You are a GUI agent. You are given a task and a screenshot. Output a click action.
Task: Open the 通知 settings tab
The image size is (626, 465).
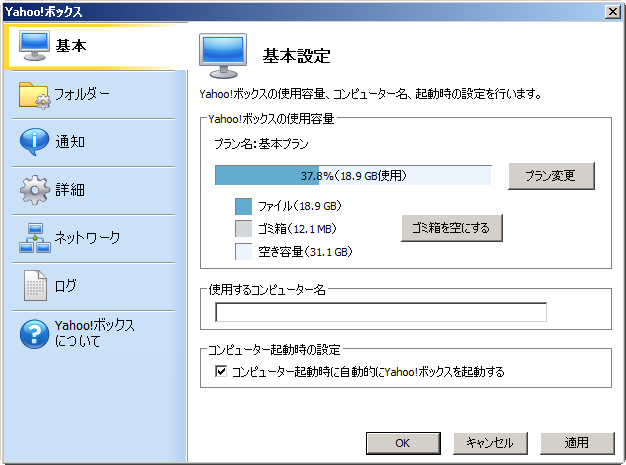click(x=95, y=142)
